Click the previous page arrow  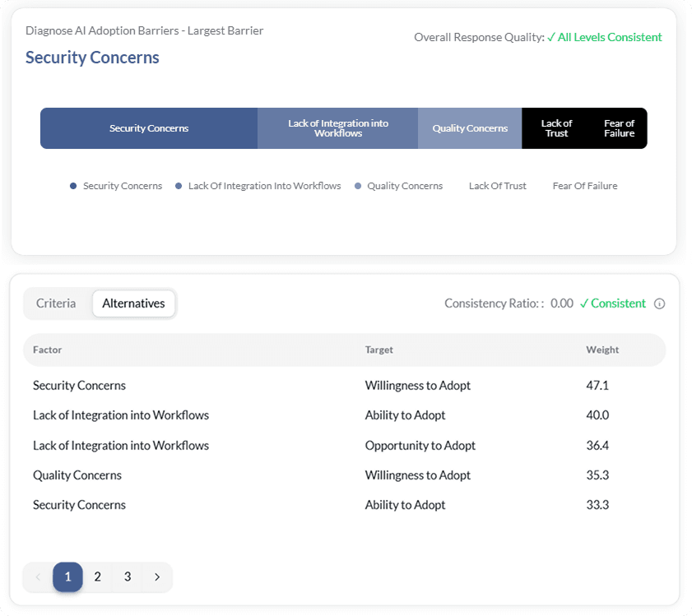(x=38, y=577)
